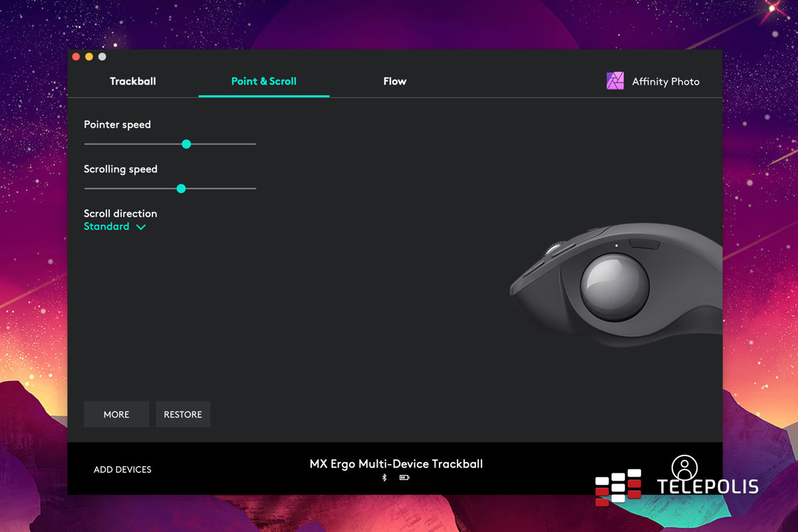Click the Affinity Photo application label
This screenshot has width=798, height=532.
tap(666, 82)
